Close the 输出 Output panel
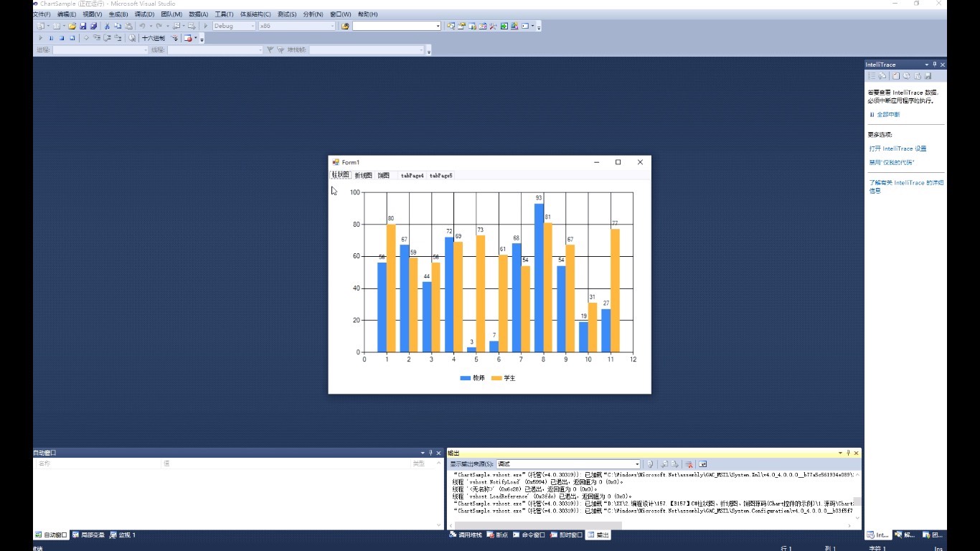 click(x=856, y=453)
